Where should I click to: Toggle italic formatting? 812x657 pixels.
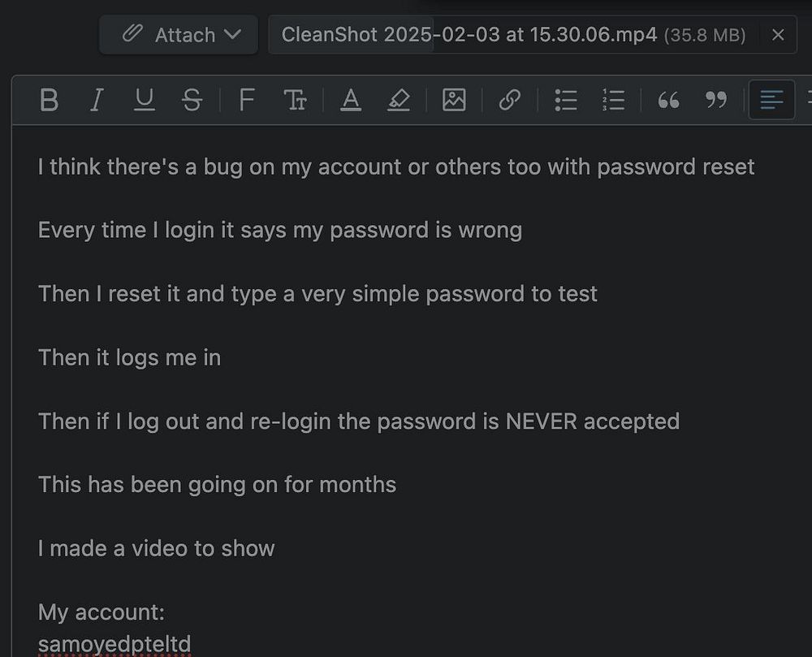click(97, 100)
